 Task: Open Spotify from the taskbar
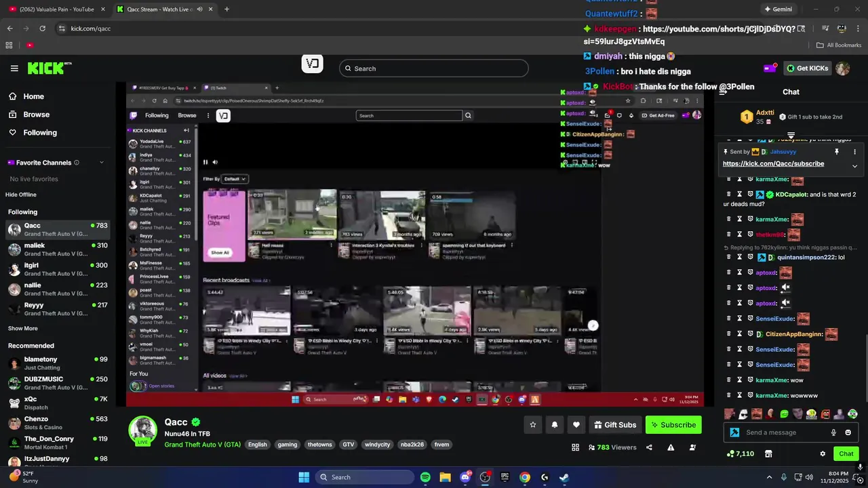pyautogui.click(x=425, y=477)
